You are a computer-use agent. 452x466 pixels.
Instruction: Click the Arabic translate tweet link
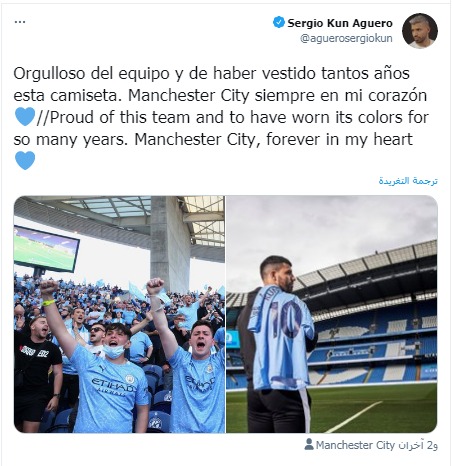click(408, 181)
